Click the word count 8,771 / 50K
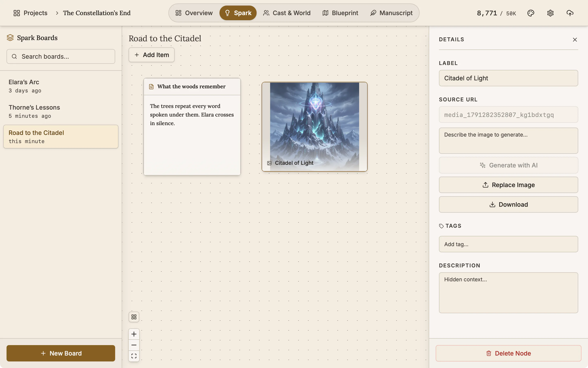 point(496,13)
